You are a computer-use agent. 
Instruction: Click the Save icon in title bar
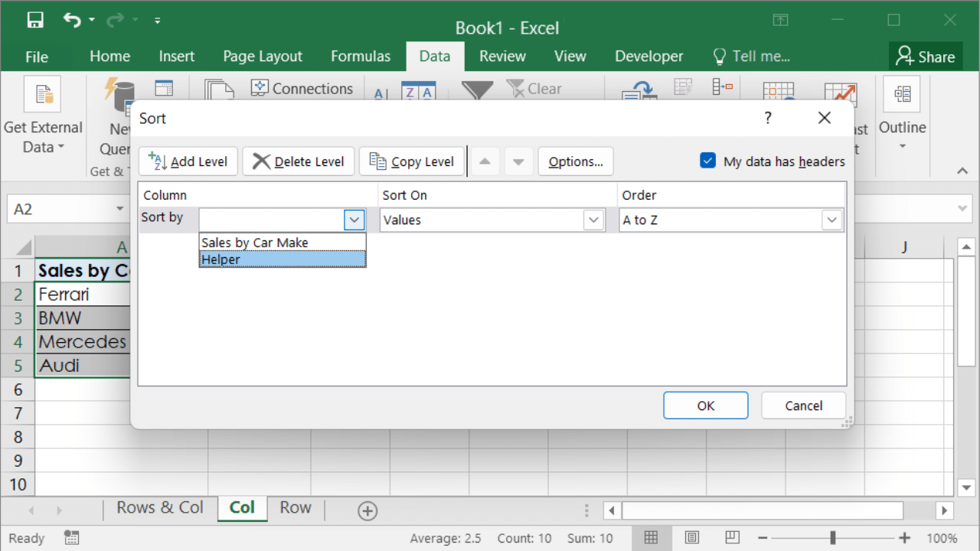(x=35, y=21)
